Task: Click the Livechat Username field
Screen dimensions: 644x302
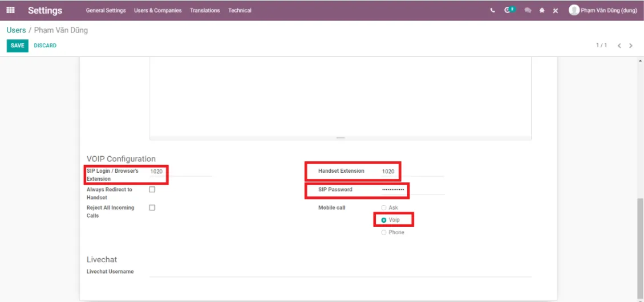Action: 340,272
